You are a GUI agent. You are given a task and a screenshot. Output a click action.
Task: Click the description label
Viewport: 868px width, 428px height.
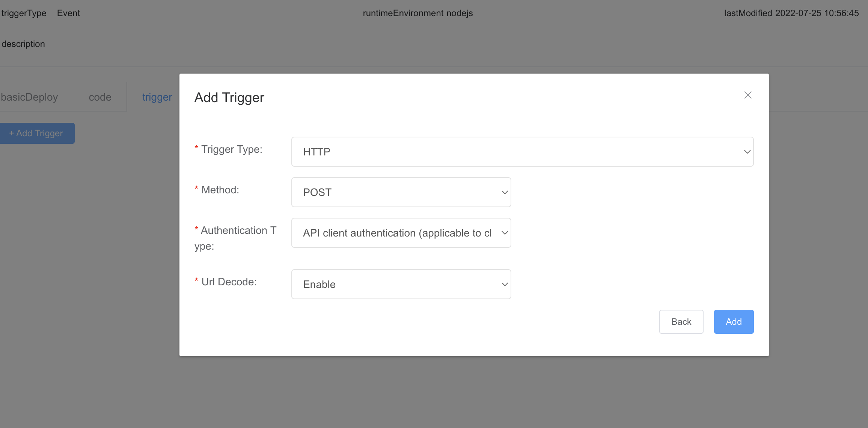tap(23, 44)
